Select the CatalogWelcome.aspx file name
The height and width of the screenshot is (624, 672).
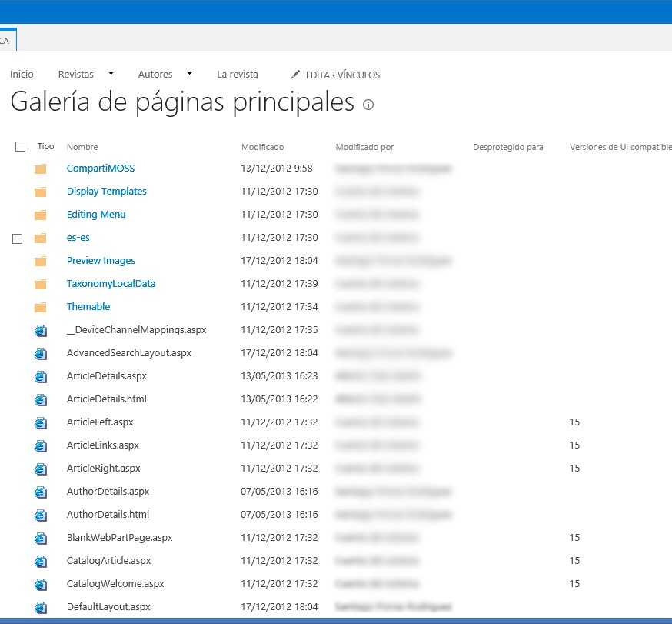point(115,584)
